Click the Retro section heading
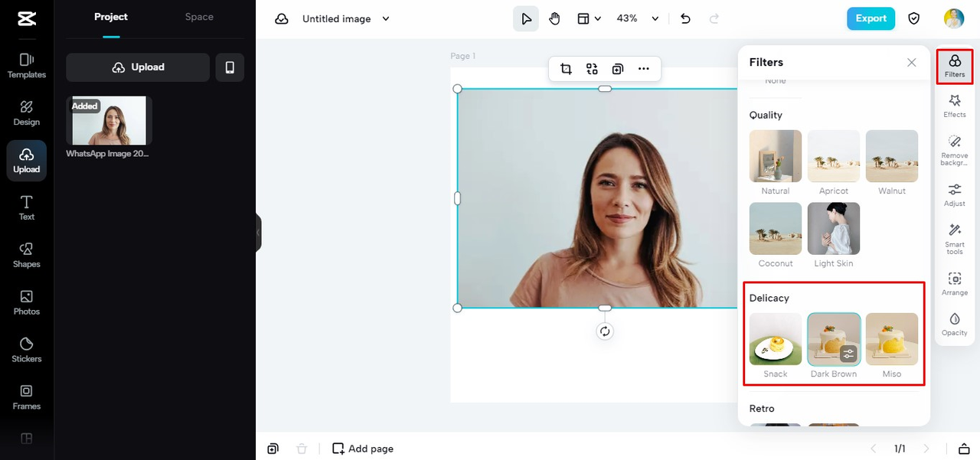The width and height of the screenshot is (980, 460). click(762, 408)
